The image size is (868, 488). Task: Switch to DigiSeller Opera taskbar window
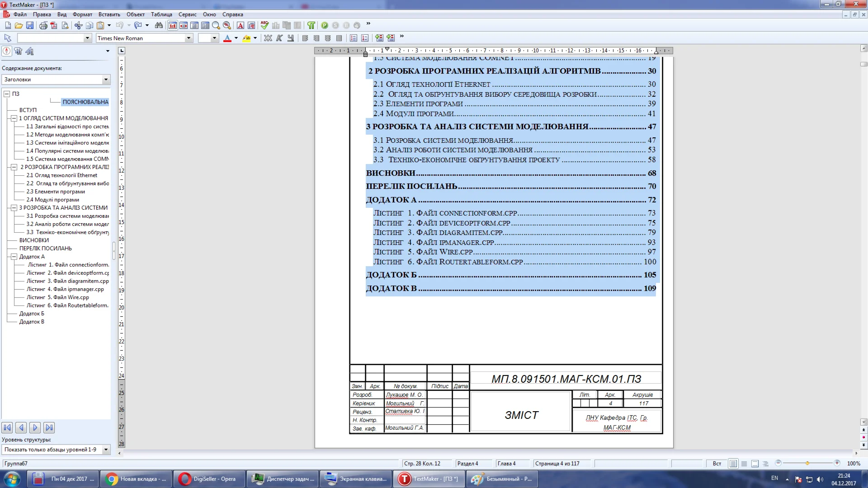(x=209, y=479)
